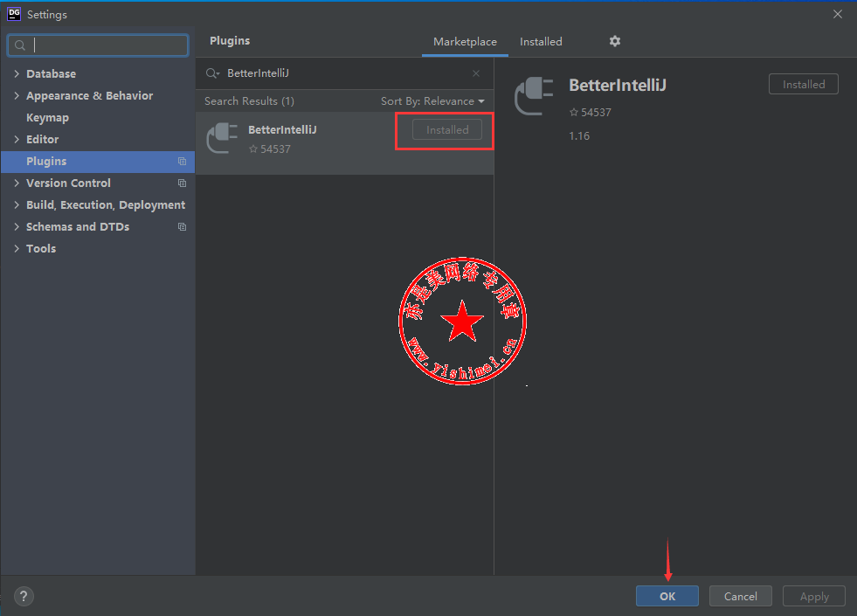Expand the Database settings node
The image size is (857, 616).
(x=17, y=73)
